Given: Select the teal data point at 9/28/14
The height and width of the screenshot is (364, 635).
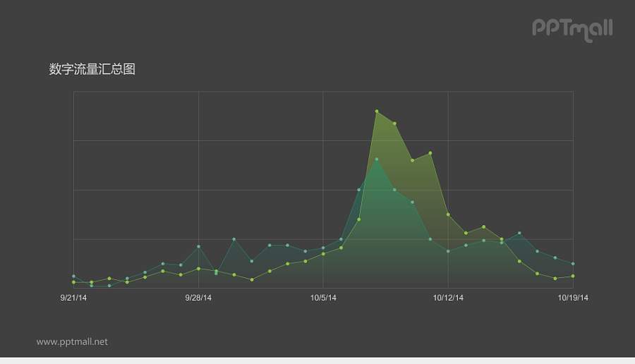Looking at the screenshot, I should pos(198,246).
